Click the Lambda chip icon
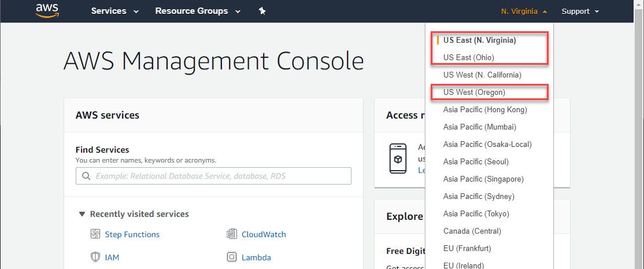 (x=232, y=257)
